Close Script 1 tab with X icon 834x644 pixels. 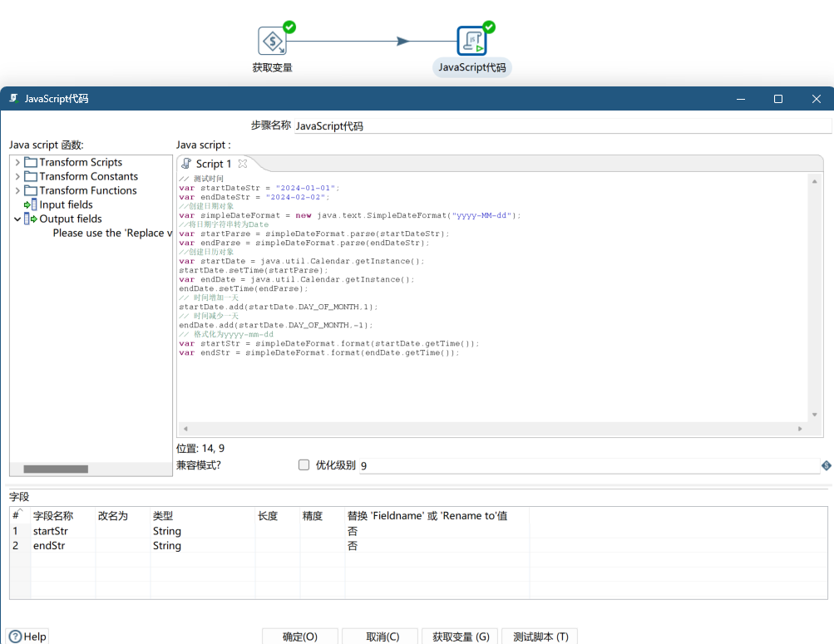click(x=243, y=164)
